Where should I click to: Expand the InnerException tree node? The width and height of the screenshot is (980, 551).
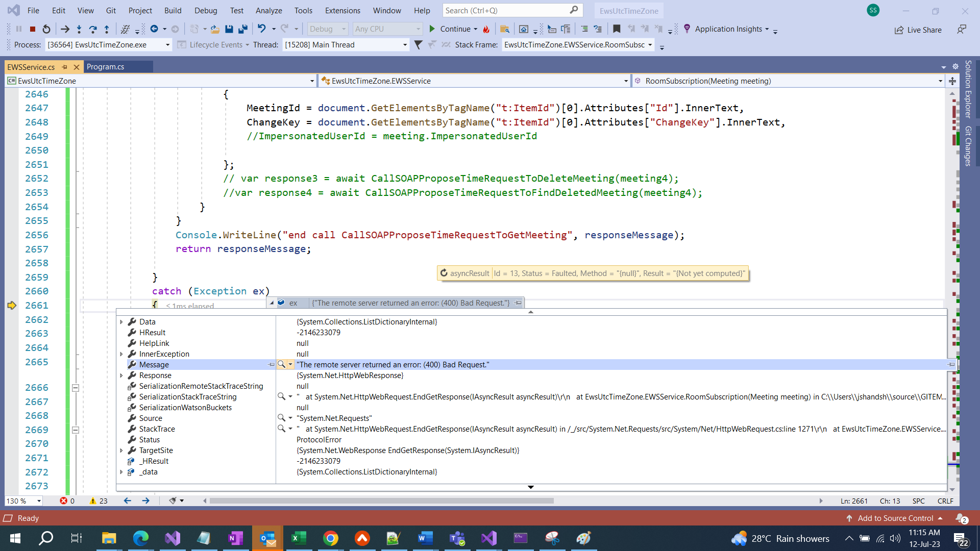tap(121, 354)
